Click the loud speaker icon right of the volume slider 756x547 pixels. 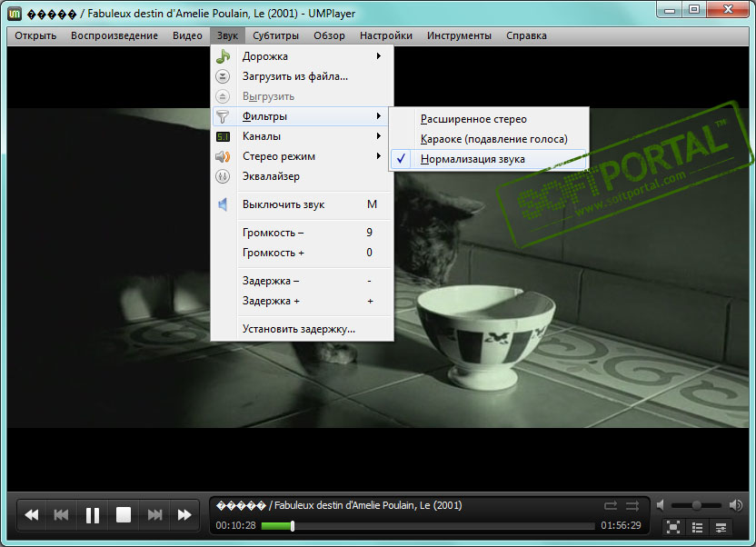pos(736,505)
